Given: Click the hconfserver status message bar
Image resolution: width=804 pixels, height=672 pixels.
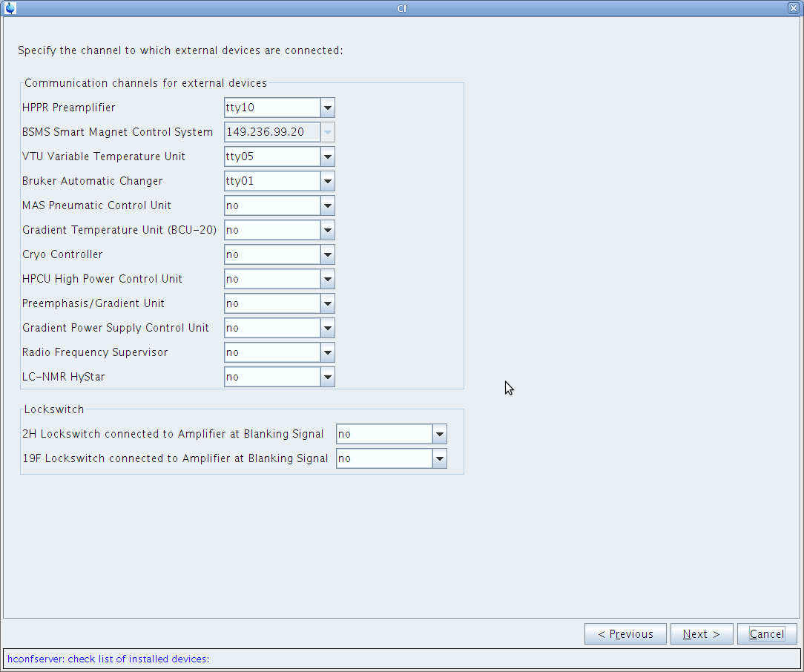Looking at the screenshot, I should 401,659.
